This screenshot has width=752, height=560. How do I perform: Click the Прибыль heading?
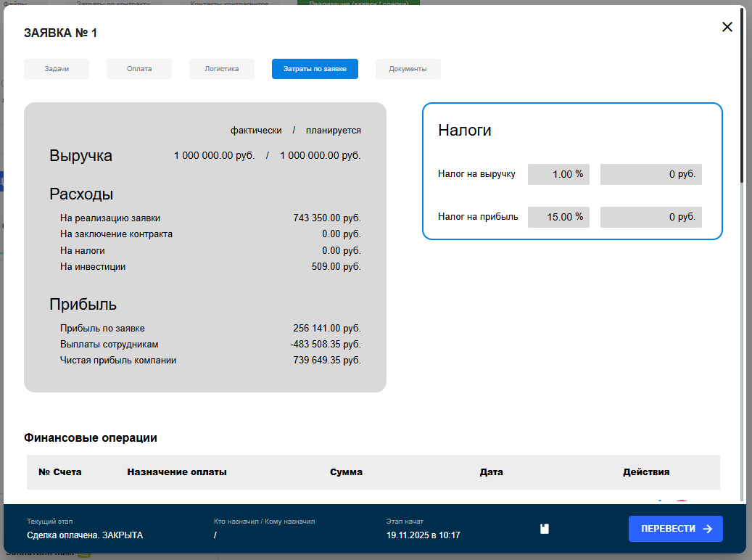83,304
